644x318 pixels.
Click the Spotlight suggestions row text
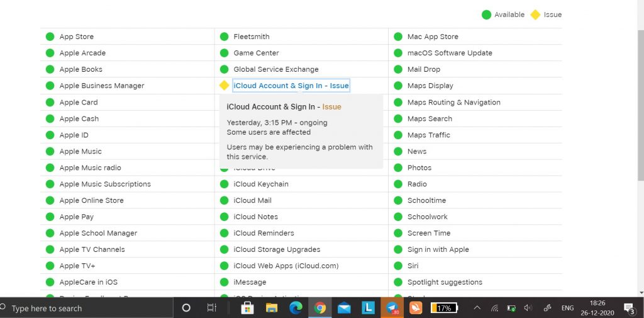(445, 282)
